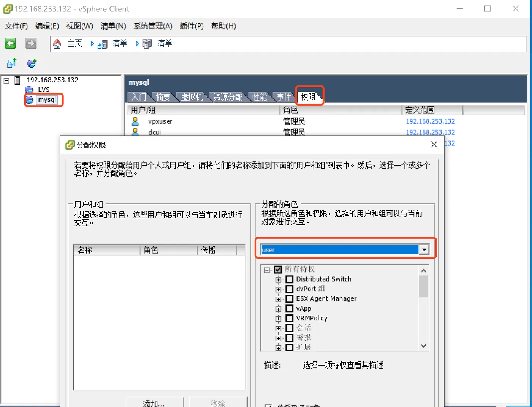Check the 警报 privilege checkbox
532x407 pixels.
(x=290, y=338)
